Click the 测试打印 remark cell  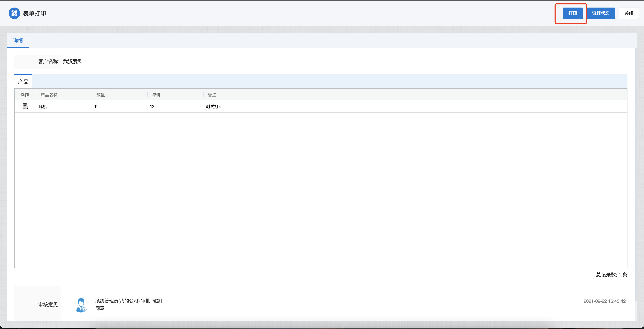[214, 107]
